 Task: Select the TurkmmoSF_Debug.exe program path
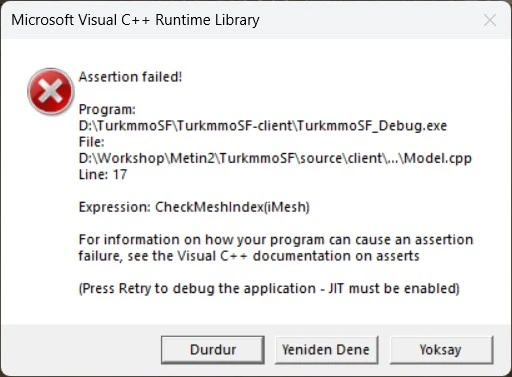263,126
